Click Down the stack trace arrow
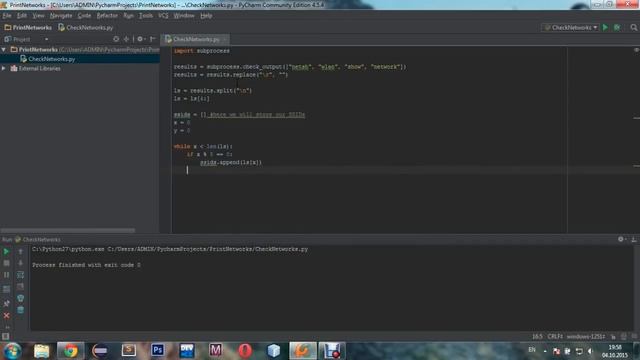 [20, 263]
